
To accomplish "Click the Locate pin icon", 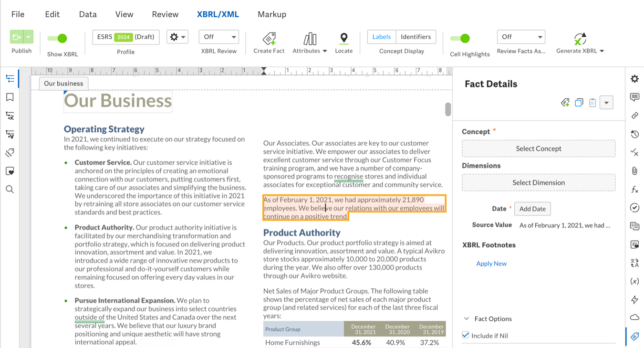I will click(x=343, y=39).
